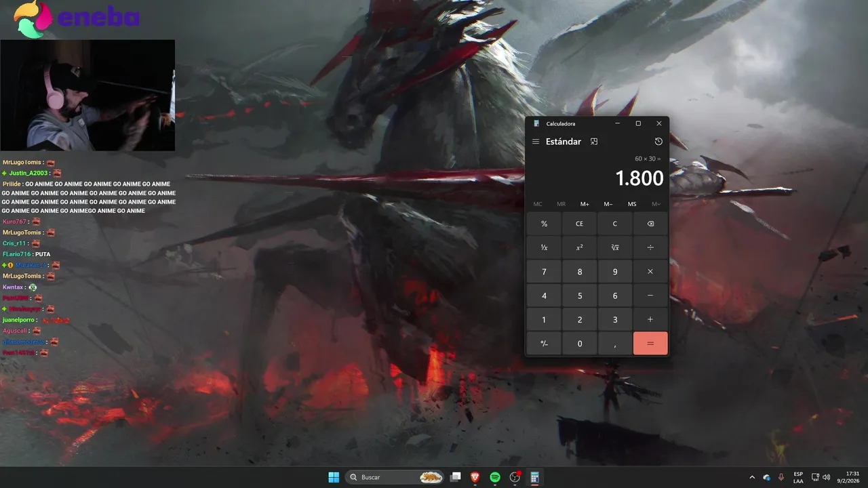Open the Calculator navigation hamburger menu
Screen dimensions: 868x488
tap(536, 142)
